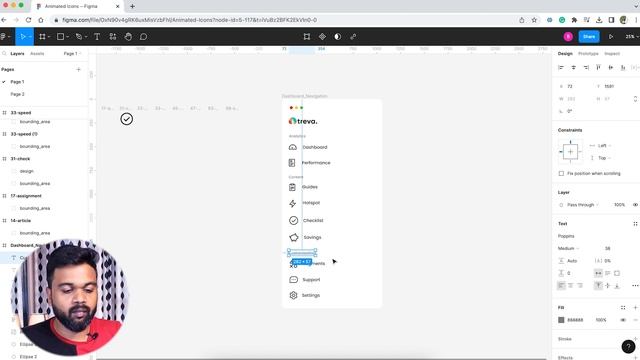Toggle auto height text resizing
The image size is (640, 360).
pos(608,273)
